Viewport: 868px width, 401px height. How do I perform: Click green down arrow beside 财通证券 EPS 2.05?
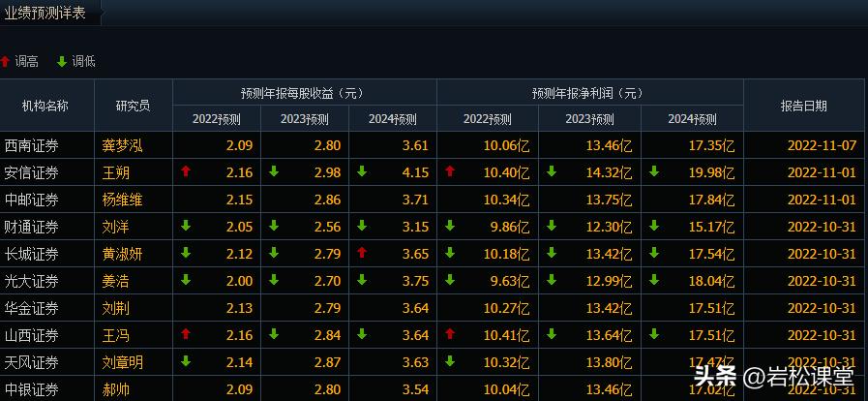pos(186,226)
